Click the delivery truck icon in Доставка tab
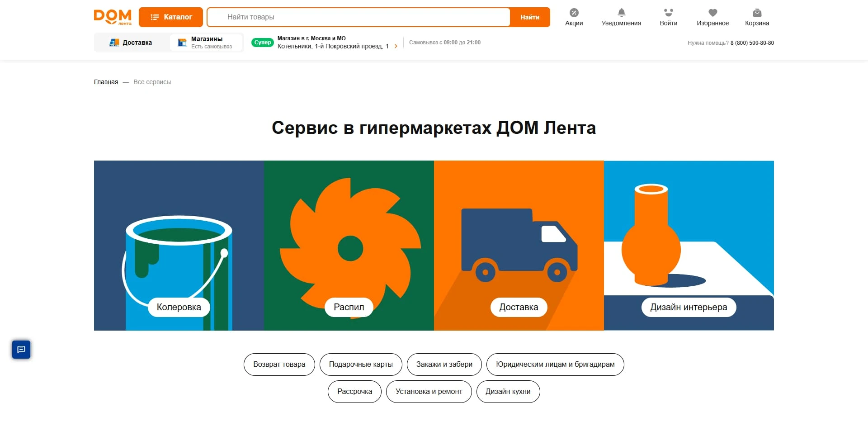Screen dimensions: 868x431 [114, 43]
